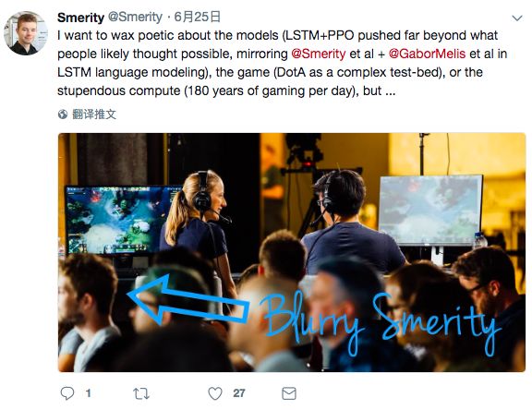
Task: Retweet this post via the retweet icon
Action: click(x=140, y=393)
